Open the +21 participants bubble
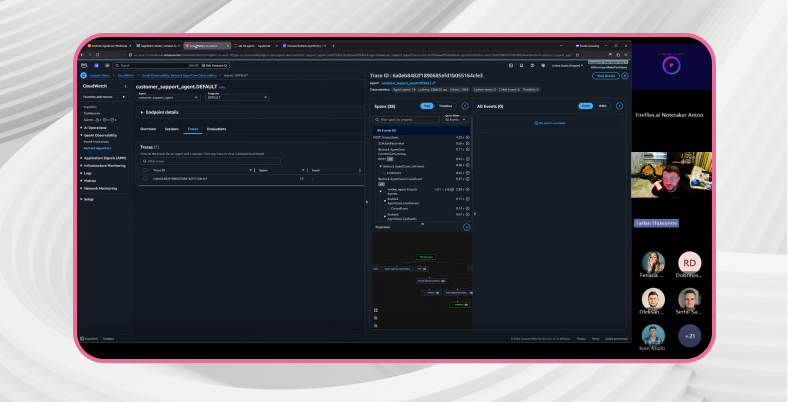Viewport: 788px width, 402px height. pos(690,336)
